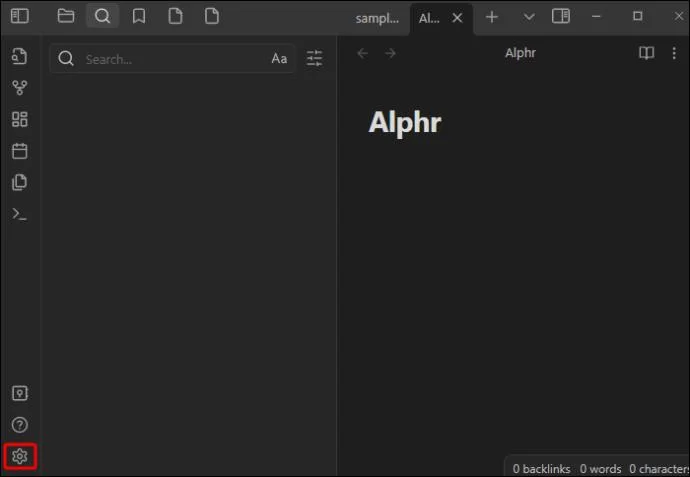This screenshot has width=690, height=477.
Task: Toggle the left sidebar collapse icon
Action: (20, 16)
